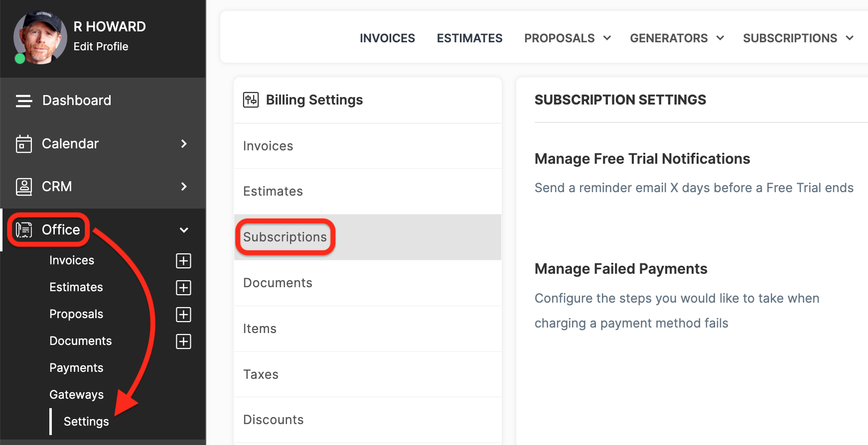Viewport: 868px width, 445px height.
Task: Click the SUBSCRIPTION SETTINGS heading
Action: tap(620, 100)
